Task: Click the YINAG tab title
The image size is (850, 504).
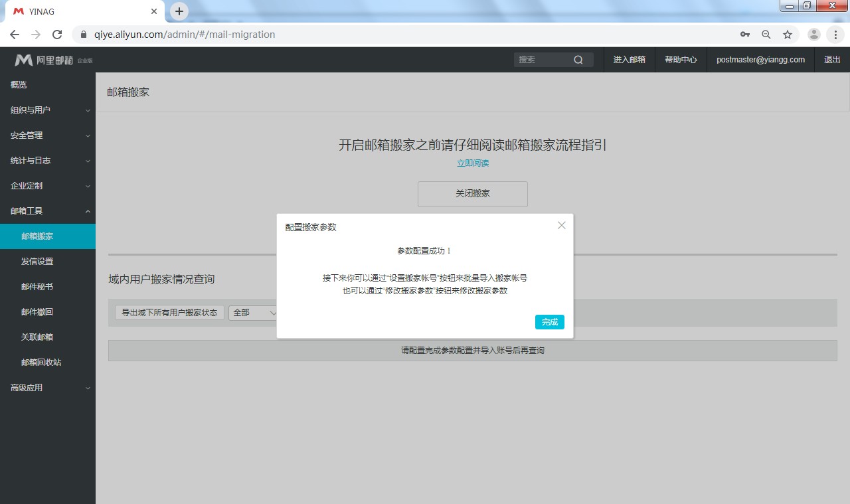Action: click(42, 11)
